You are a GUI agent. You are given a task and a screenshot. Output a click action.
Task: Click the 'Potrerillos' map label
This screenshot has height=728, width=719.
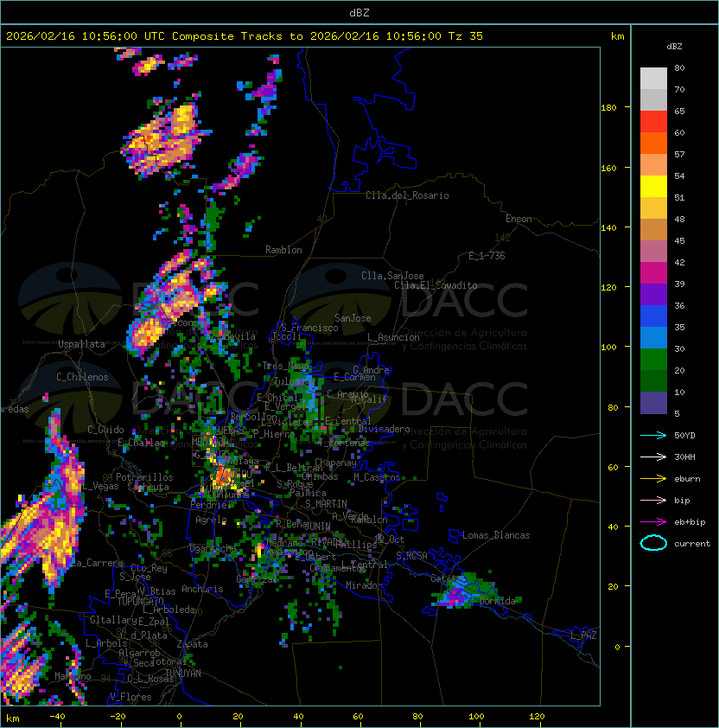(144, 477)
